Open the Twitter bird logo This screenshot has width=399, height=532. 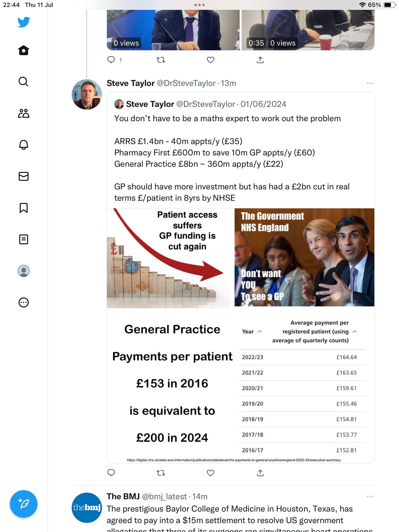tap(24, 22)
